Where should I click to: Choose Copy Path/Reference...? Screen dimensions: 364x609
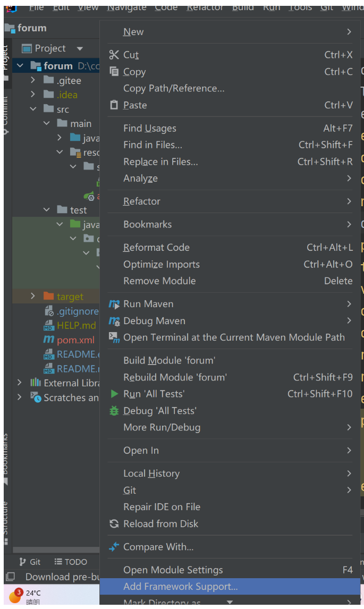click(230, 88)
